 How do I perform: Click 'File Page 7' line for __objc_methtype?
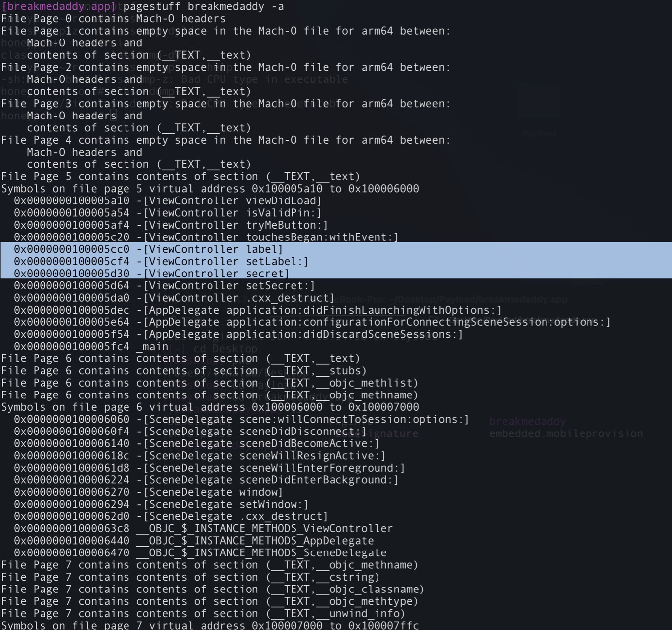coord(210,601)
